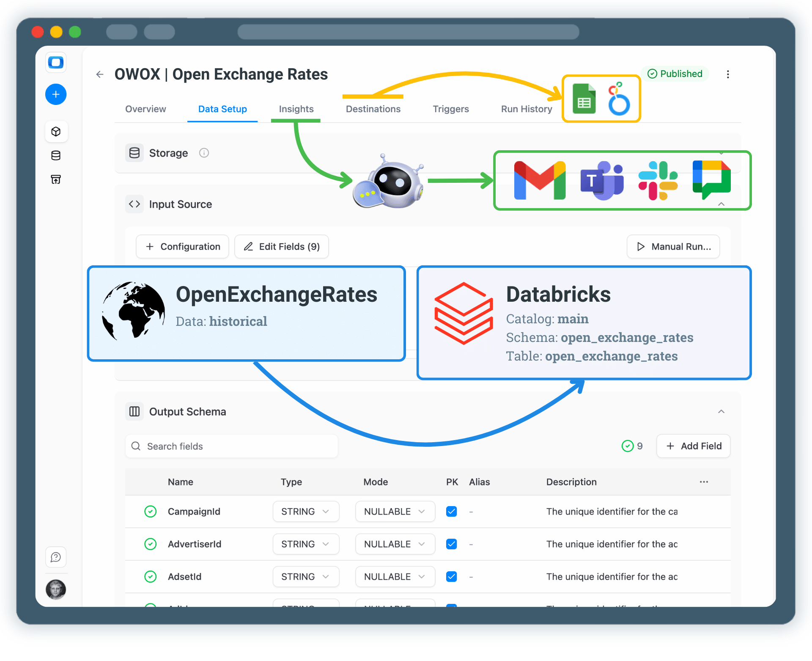This screenshot has width=812, height=661.
Task: Open the data marts cube icon in sidebar
Action: click(x=56, y=131)
